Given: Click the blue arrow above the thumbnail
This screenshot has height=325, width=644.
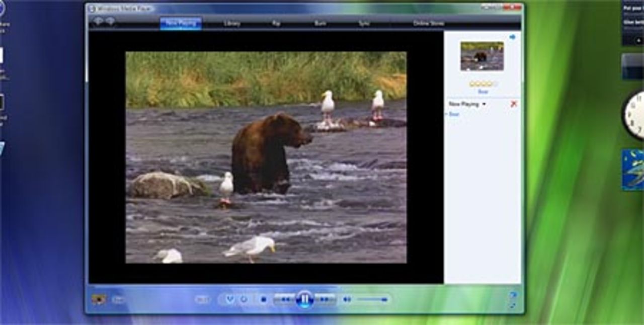Looking at the screenshot, I should [x=512, y=37].
